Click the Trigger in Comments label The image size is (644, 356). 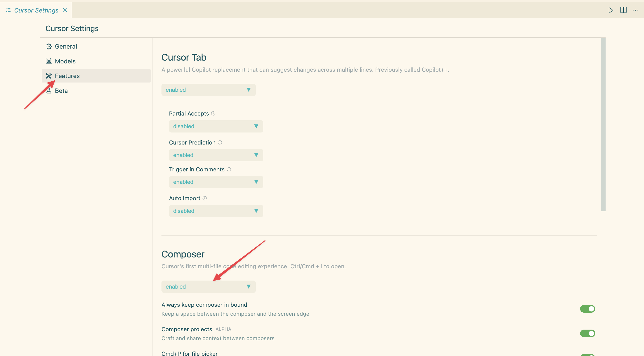[x=197, y=170]
